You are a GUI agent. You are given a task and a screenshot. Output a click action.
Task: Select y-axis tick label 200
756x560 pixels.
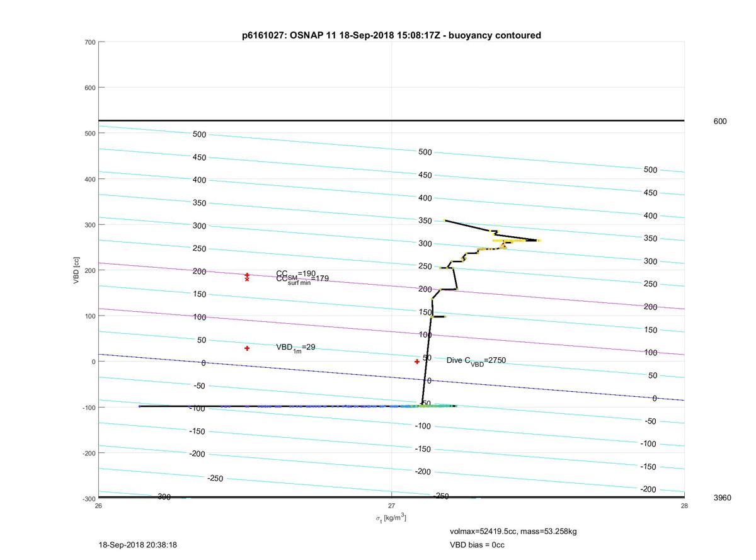(x=90, y=270)
